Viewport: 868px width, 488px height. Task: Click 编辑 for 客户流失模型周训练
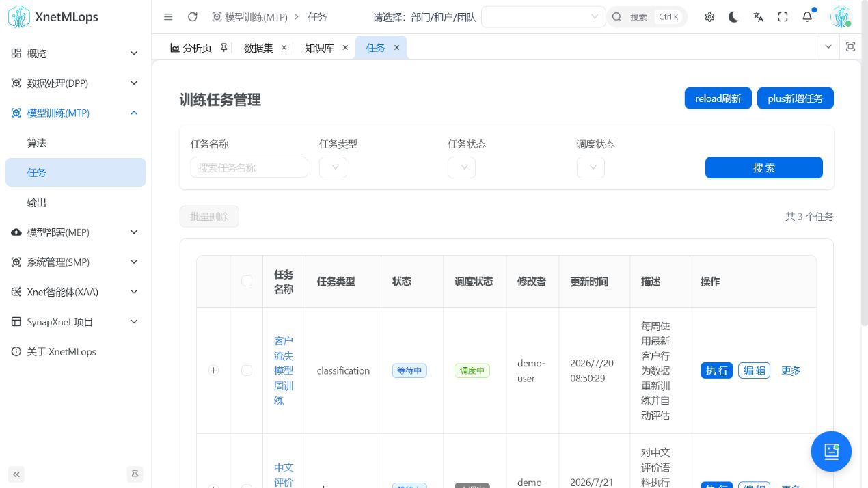tap(754, 370)
